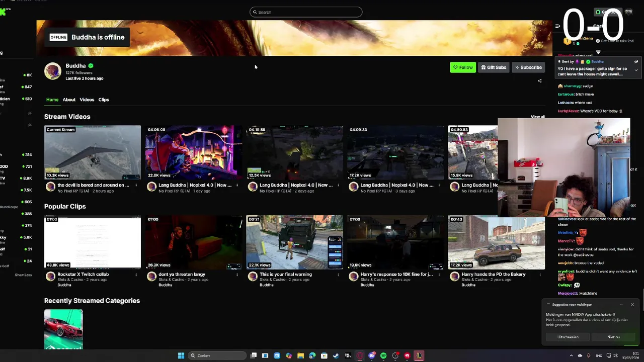Open the notification's three-dot options
644x362 pixels.
coord(621,304)
